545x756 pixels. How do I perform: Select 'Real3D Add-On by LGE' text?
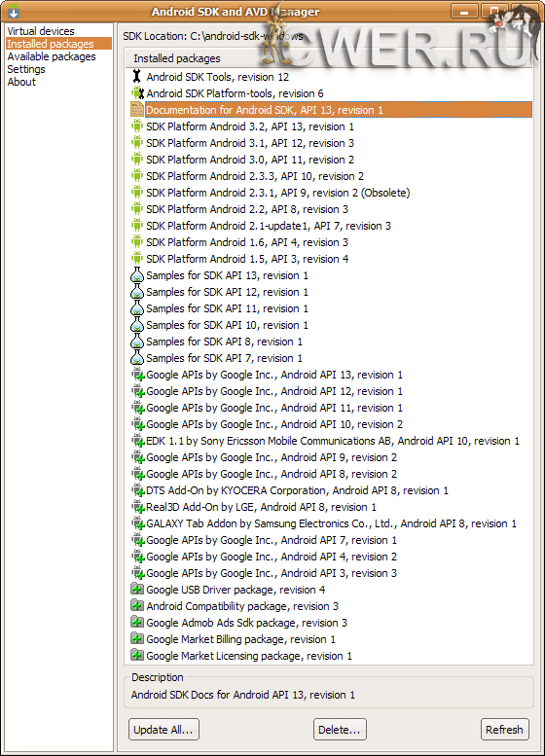click(x=261, y=507)
